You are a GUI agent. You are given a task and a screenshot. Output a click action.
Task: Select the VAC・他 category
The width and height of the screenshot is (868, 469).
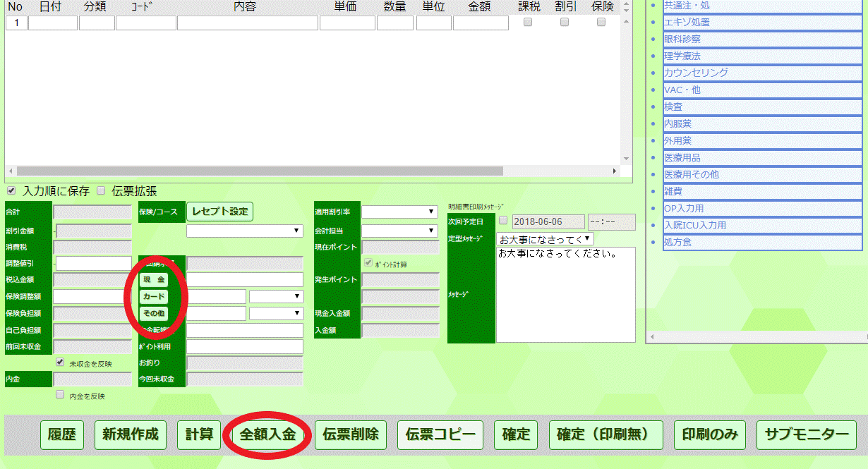763,90
